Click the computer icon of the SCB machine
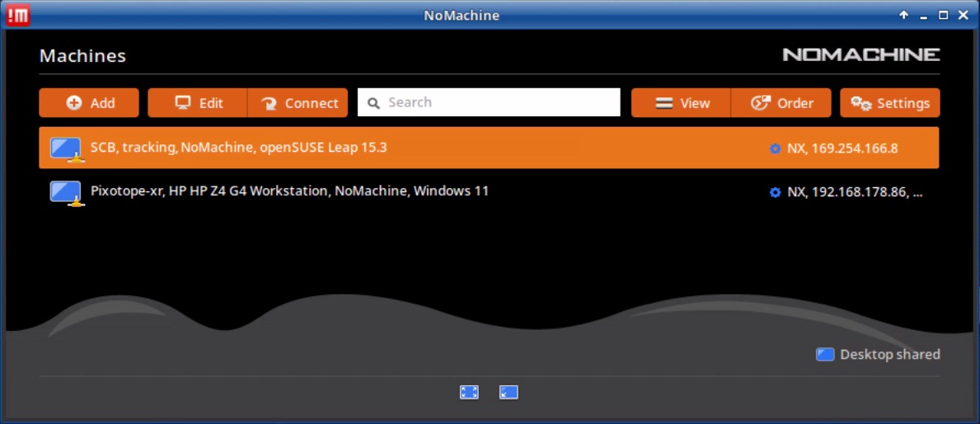The width and height of the screenshot is (980, 424). tap(66, 149)
